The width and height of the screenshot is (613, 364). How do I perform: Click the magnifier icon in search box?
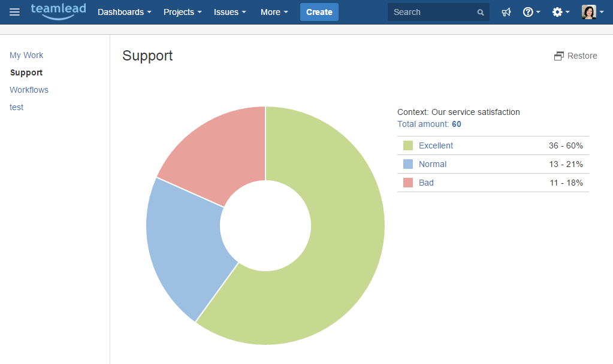pyautogui.click(x=481, y=12)
